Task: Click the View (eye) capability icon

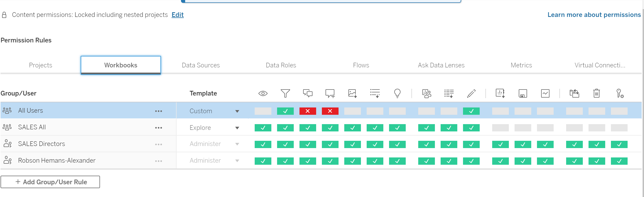Action: [263, 93]
